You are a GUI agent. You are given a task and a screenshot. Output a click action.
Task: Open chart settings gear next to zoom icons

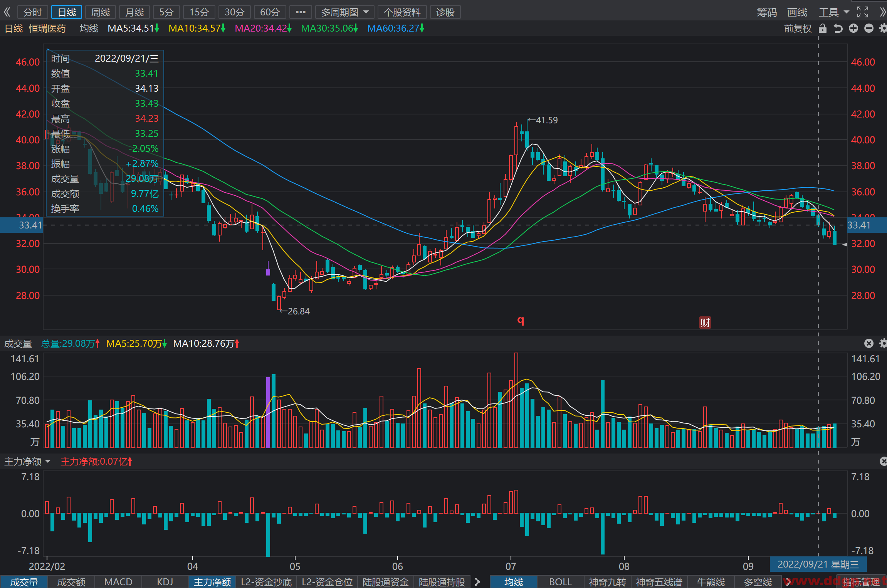[883, 29]
